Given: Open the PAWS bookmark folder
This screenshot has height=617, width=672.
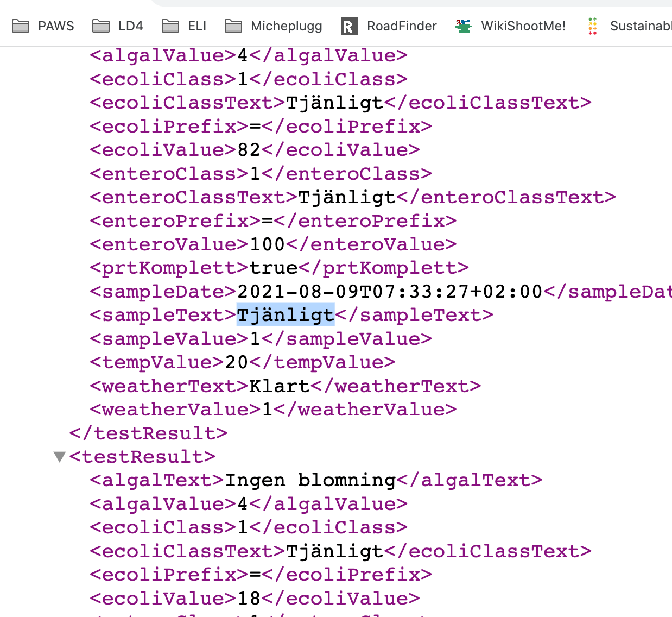Looking at the screenshot, I should click(43, 26).
